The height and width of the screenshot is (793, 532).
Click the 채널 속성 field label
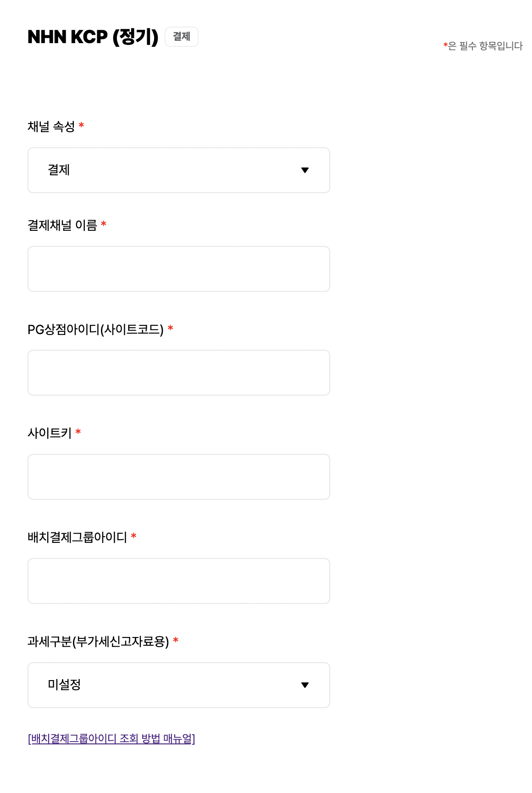click(51, 127)
